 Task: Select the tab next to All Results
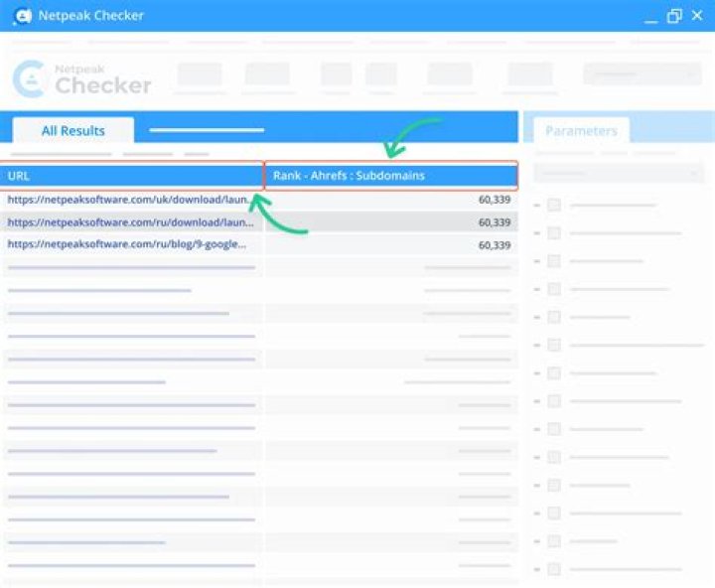coord(207,130)
